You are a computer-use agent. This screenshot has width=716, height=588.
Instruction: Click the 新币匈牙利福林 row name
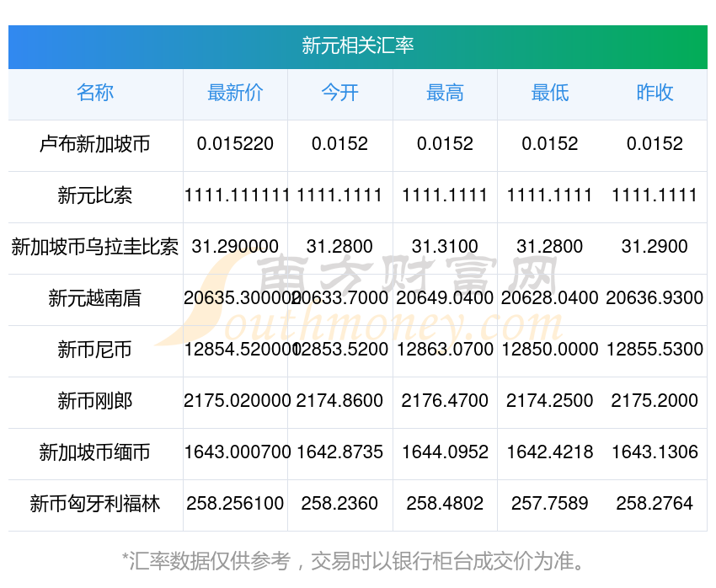(95, 504)
